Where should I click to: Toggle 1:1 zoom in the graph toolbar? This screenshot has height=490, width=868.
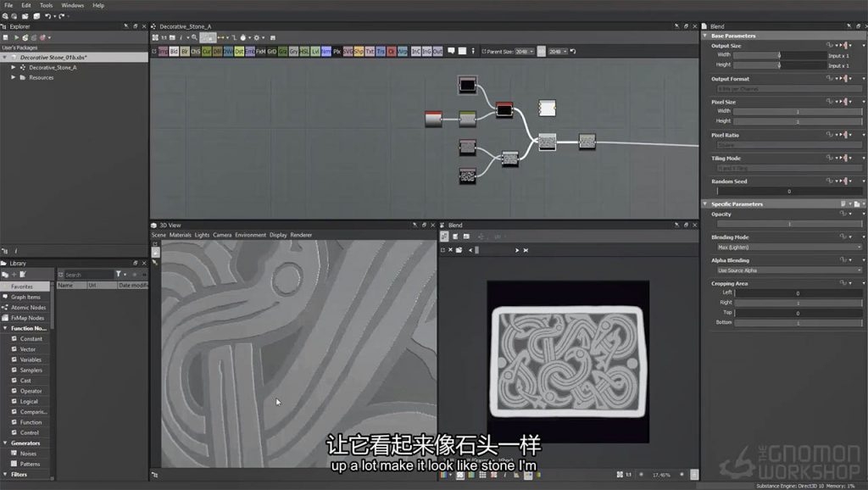(x=164, y=37)
